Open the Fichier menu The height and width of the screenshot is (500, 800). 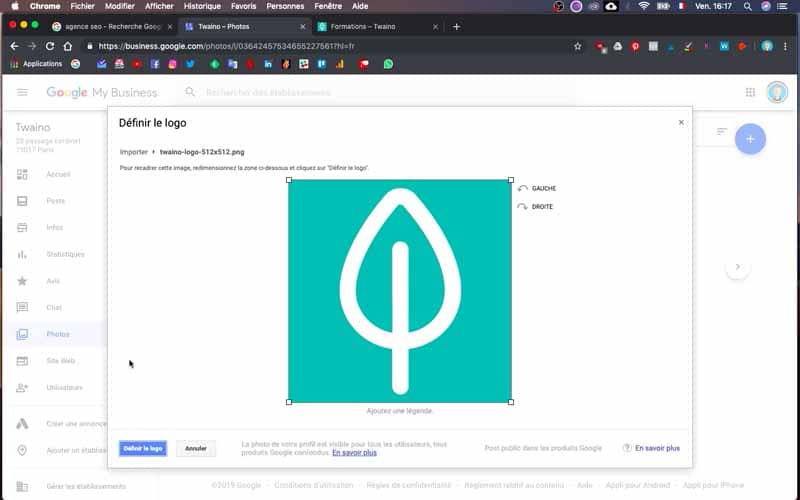83,6
